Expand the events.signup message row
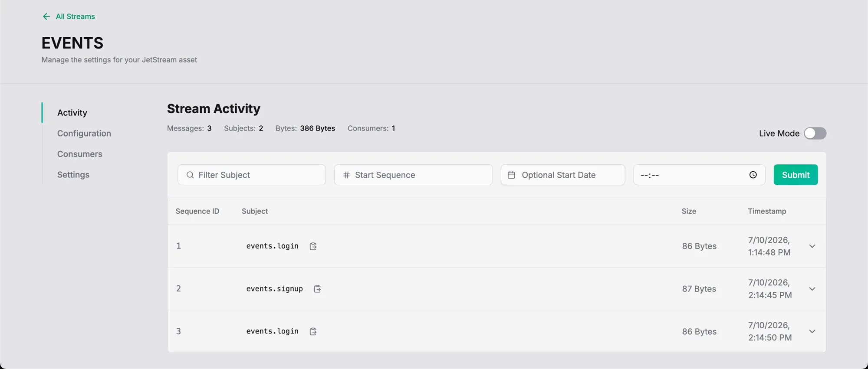Screen dimensions: 868x369 point(812,289)
